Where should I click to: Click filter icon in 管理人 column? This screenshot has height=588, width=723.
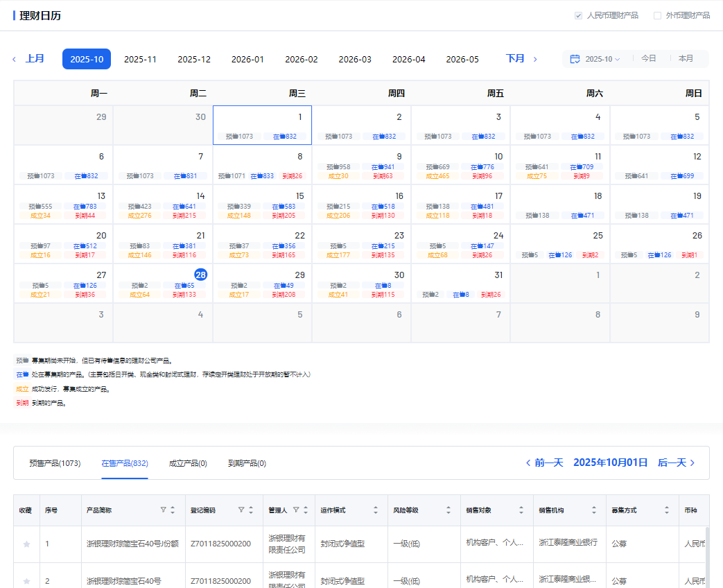[296, 510]
